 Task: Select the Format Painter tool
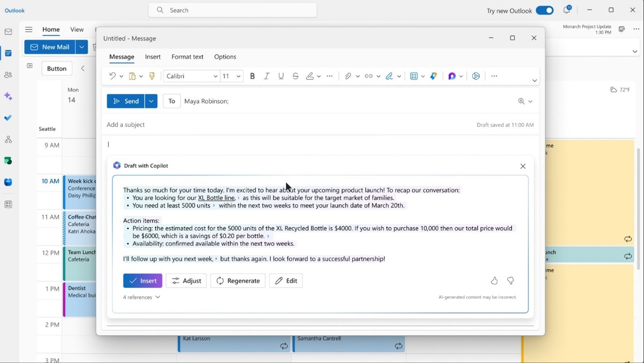[x=152, y=76]
